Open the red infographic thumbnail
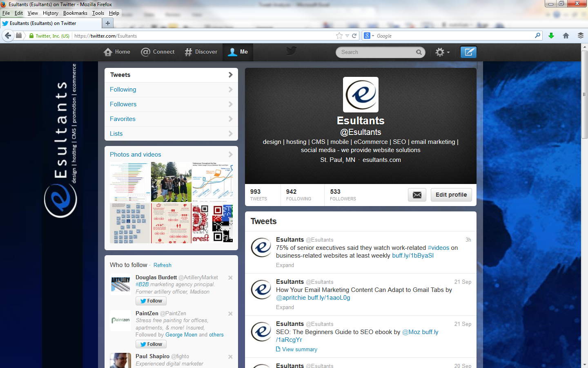The image size is (588, 368). 171,223
